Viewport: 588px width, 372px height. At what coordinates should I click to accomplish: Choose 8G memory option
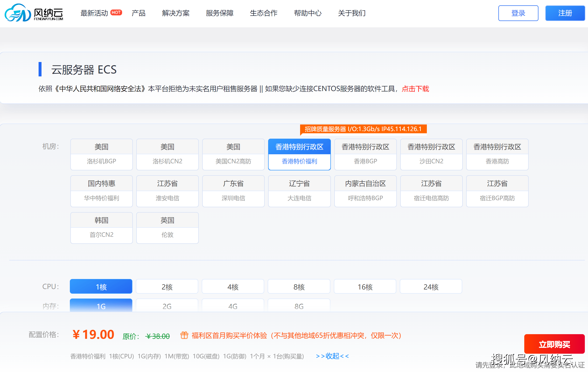point(299,306)
